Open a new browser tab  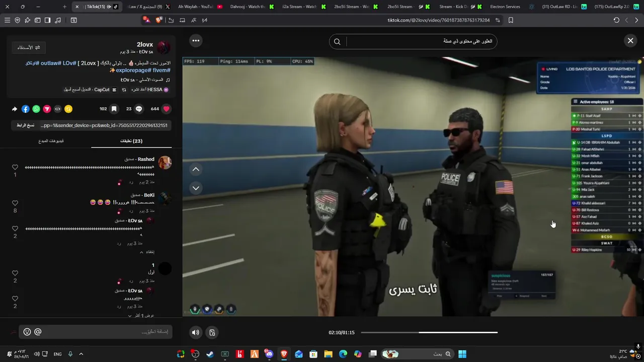coord(64,7)
